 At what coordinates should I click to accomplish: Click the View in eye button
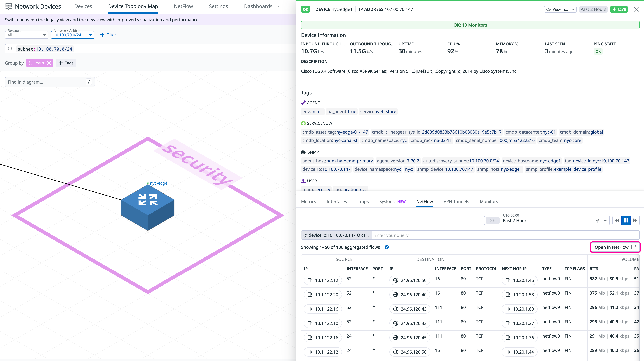557,9
